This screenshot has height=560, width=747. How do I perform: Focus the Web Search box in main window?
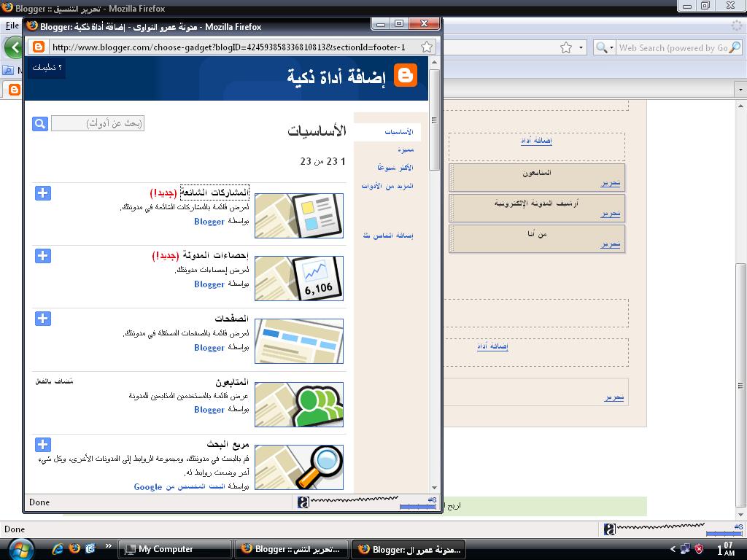click(x=673, y=47)
